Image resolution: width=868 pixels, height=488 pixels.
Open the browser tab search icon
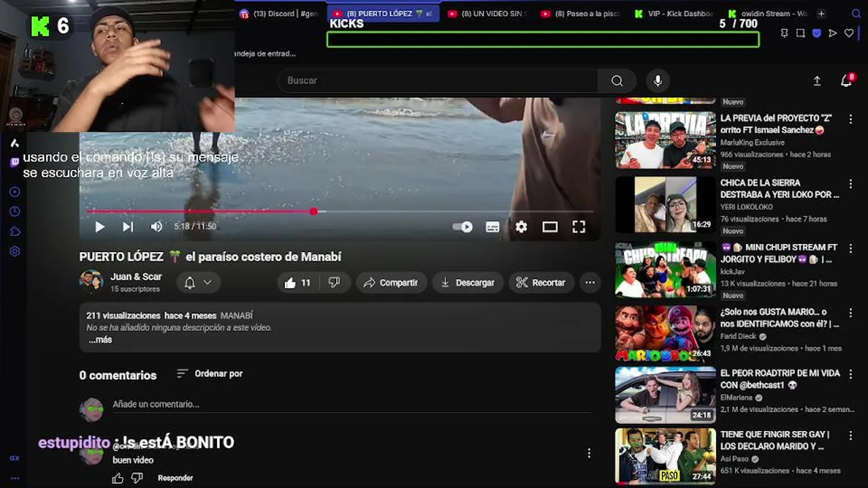pos(856,14)
